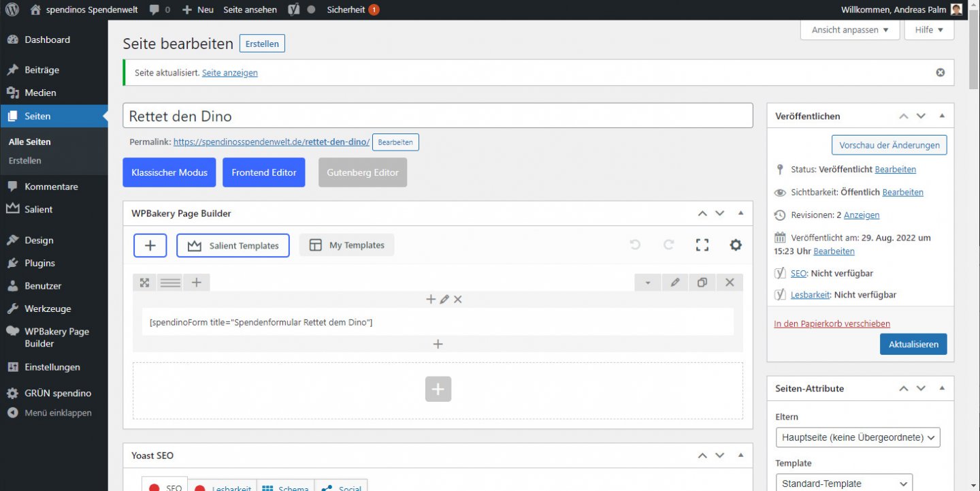Open the Template dropdown
980x491 pixels.
(x=844, y=484)
